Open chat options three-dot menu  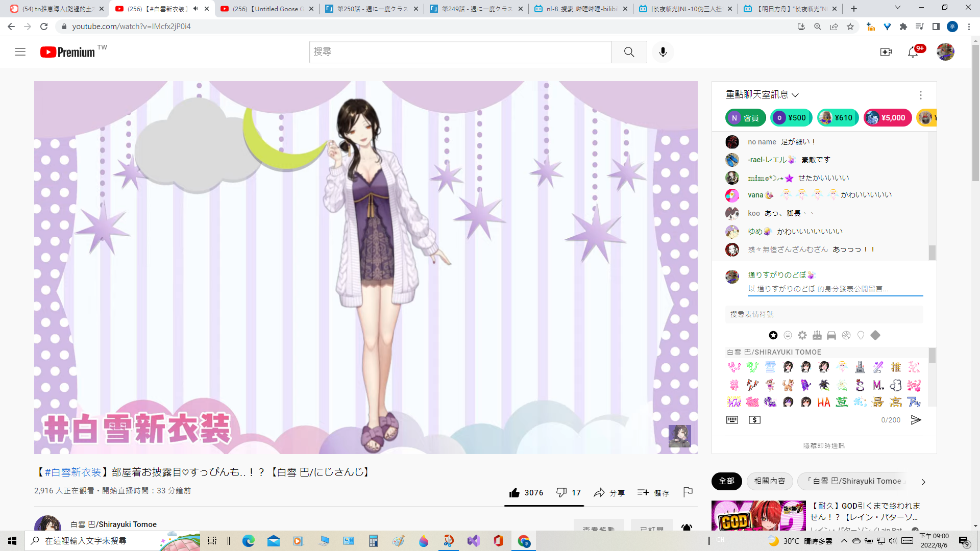[x=920, y=95]
